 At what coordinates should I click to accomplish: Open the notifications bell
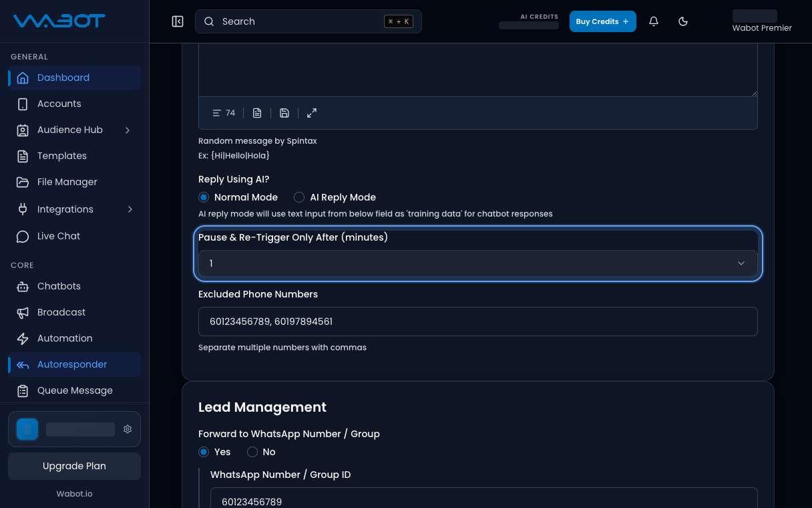pyautogui.click(x=654, y=21)
